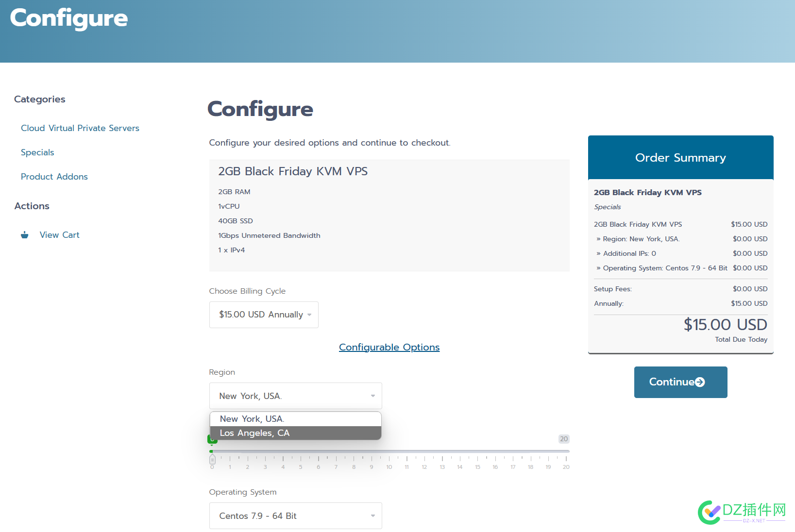Click the Additional IPs: 0 summary line
795x532 pixels.
tap(626, 253)
